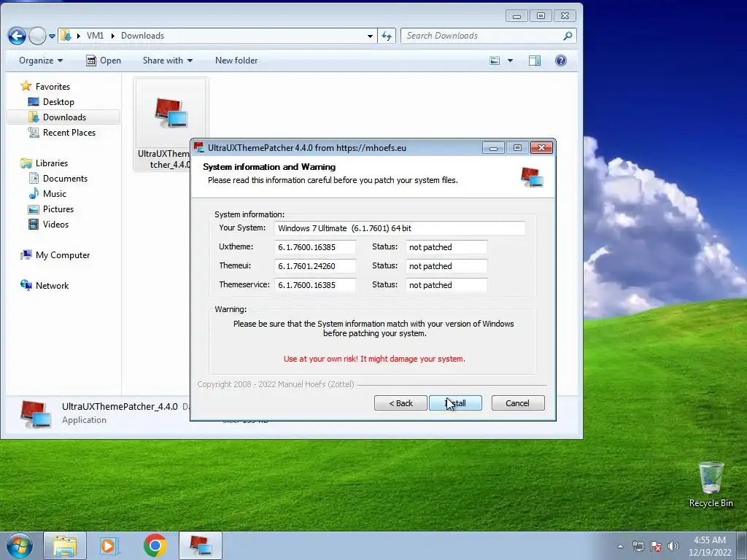This screenshot has height=560, width=747.
Task: Click the UltraUXThemePatcher taskbar button
Action: pyautogui.click(x=200, y=545)
